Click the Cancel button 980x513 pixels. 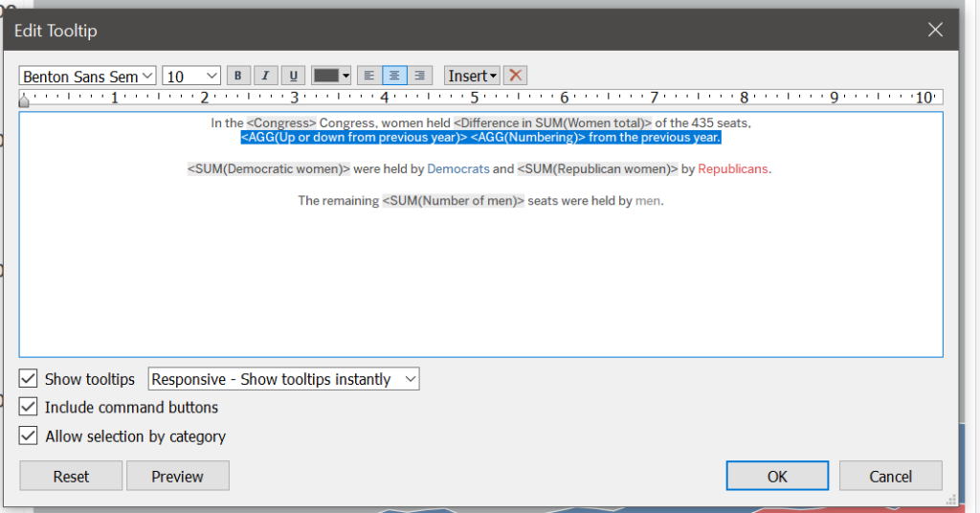click(891, 476)
